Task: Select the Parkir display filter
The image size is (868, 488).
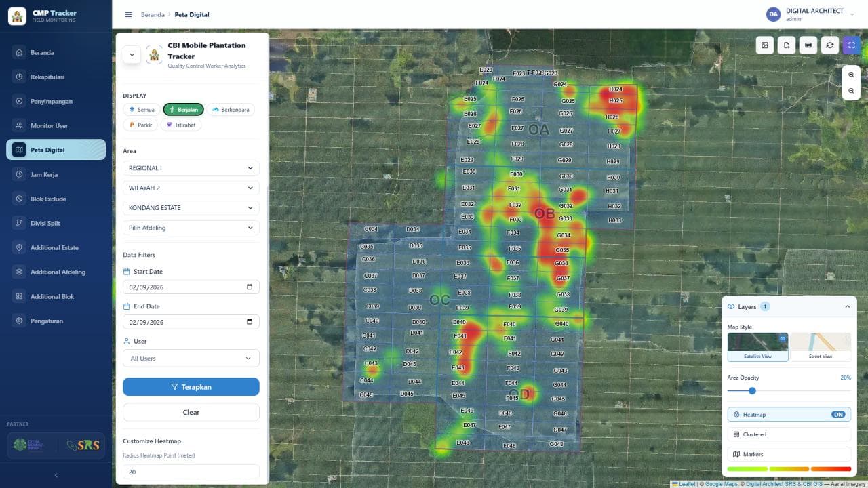Action: click(140, 125)
